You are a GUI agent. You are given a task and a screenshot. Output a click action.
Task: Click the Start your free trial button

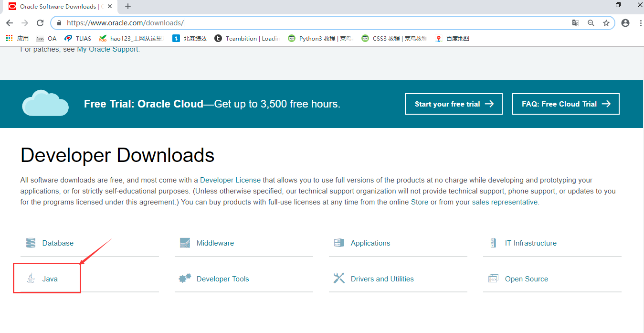point(454,104)
